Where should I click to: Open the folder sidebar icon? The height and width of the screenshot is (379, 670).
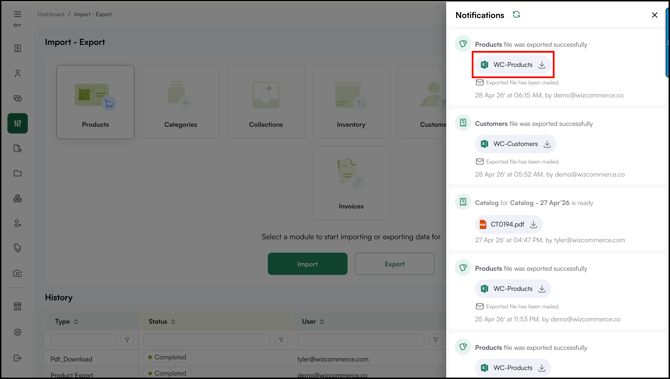tap(18, 173)
